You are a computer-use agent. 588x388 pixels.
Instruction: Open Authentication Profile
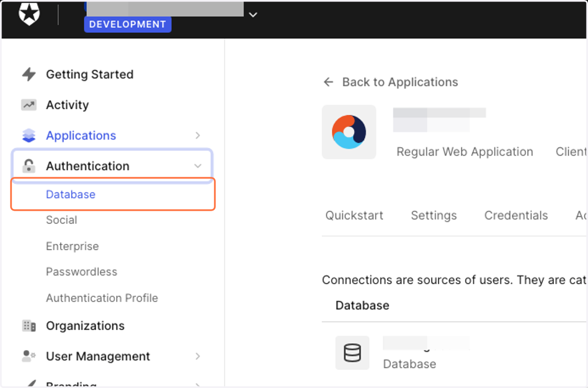[102, 298]
